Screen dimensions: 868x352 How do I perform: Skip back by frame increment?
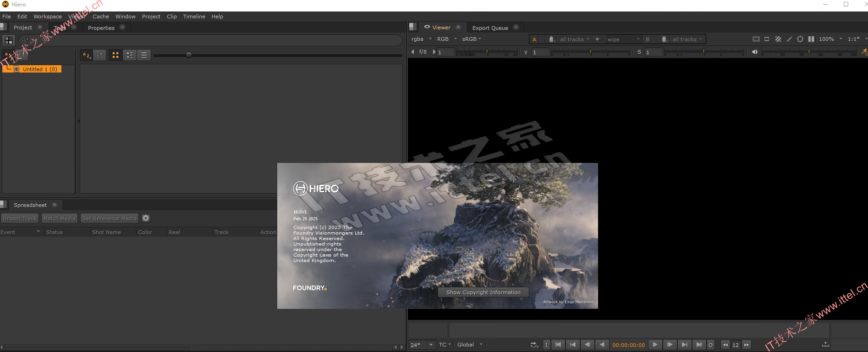pyautogui.click(x=725, y=345)
